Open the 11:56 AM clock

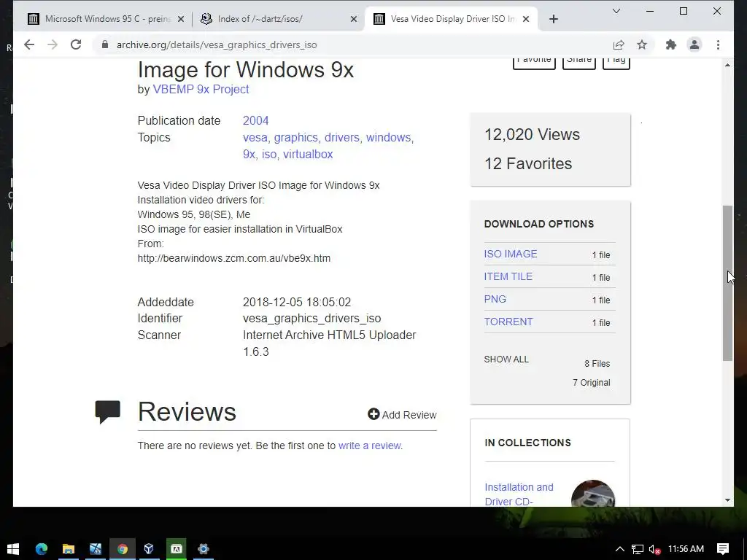[x=686, y=548]
